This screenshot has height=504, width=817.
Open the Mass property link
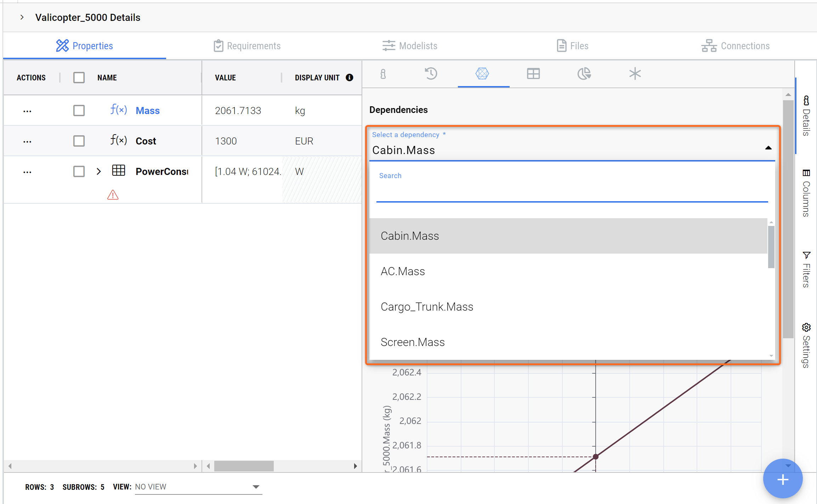pyautogui.click(x=148, y=111)
